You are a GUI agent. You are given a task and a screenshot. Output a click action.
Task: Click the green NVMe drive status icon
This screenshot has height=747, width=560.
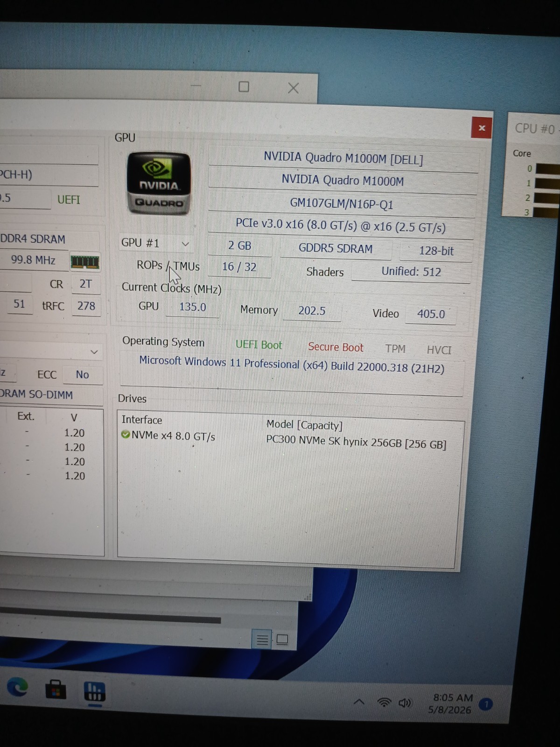tap(125, 434)
